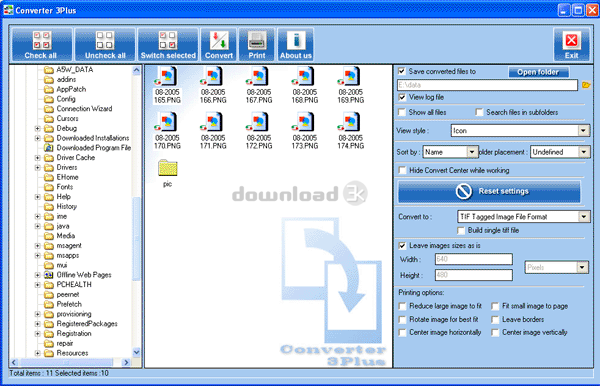The height and width of the screenshot is (386, 600).
Task: Open the About us dialog
Action: (x=295, y=44)
